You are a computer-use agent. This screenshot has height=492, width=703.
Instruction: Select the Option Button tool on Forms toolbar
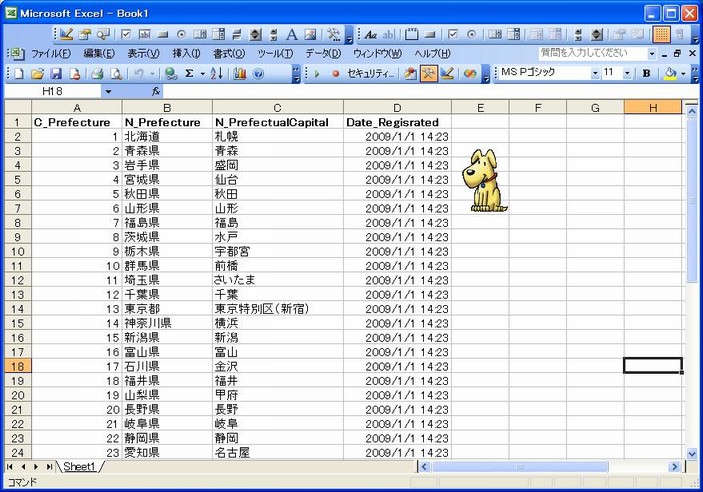pos(472,35)
